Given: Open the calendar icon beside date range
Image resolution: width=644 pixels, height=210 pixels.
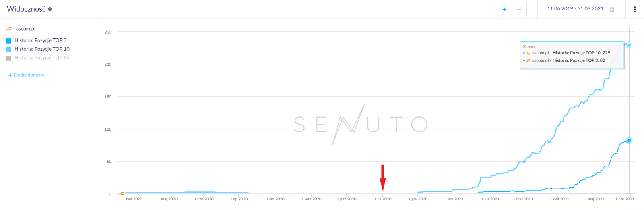Looking at the screenshot, I should point(612,9).
